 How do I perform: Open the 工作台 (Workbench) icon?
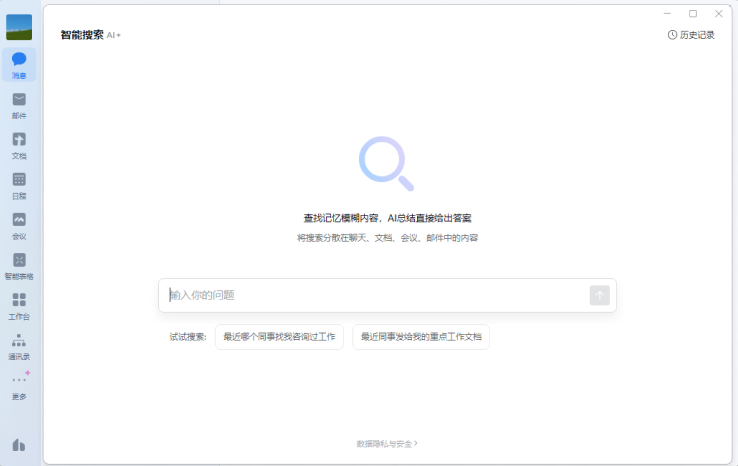click(19, 304)
